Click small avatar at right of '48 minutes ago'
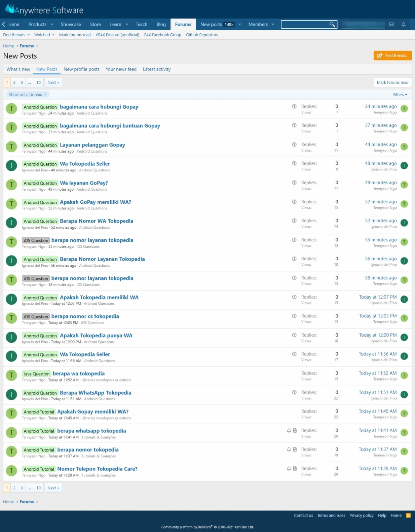The width and height of the screenshot is (415, 532). [404, 166]
